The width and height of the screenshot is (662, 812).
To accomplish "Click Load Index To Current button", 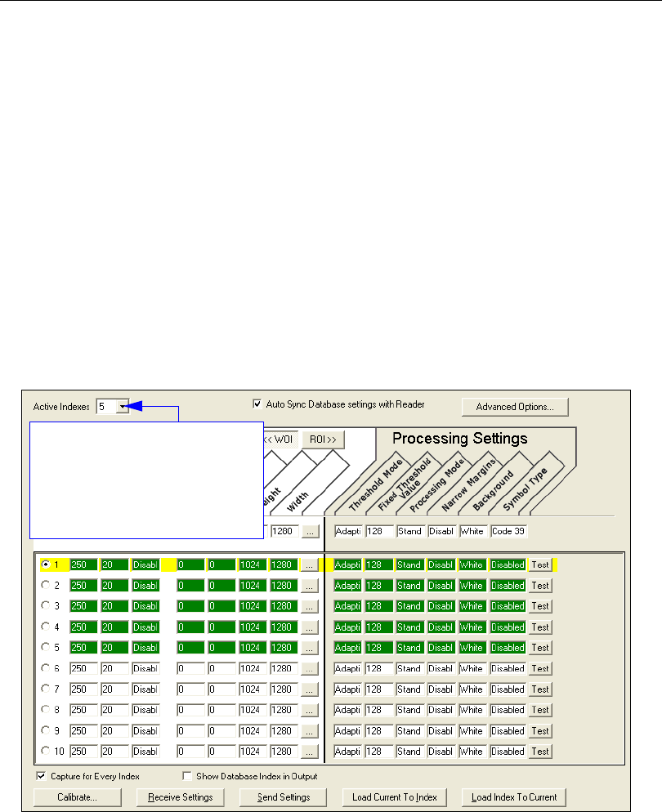I will coord(514,797).
